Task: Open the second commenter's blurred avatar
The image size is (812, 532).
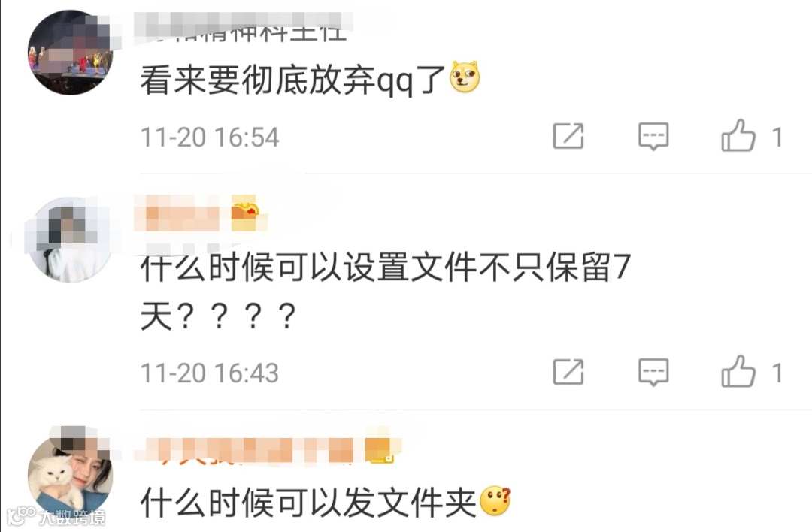Action: [x=71, y=240]
